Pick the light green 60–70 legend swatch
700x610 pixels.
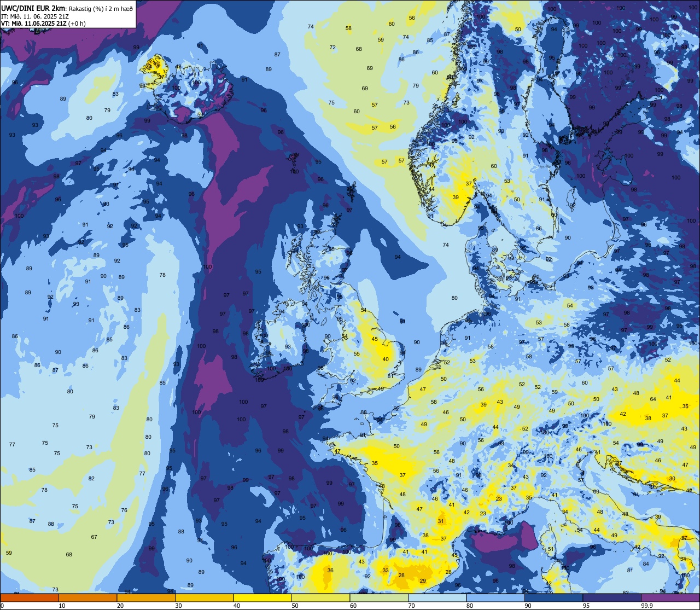pyautogui.click(x=379, y=597)
